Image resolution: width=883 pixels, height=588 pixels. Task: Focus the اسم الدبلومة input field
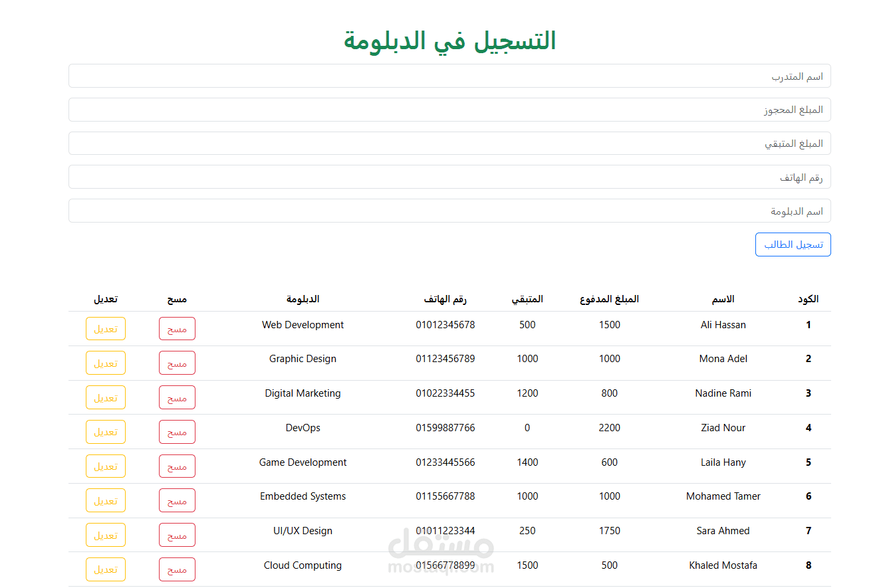tap(449, 211)
